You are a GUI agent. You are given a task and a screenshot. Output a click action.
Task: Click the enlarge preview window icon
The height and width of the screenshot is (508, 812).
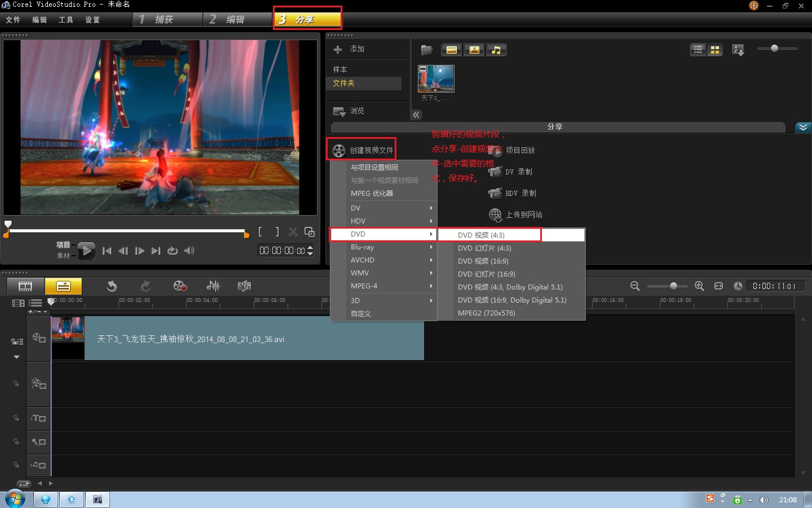coord(310,232)
